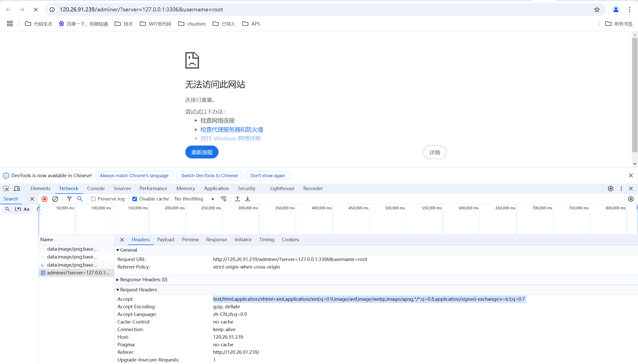Click the Import HAR upload icon
638x364 pixels.
click(x=237, y=199)
